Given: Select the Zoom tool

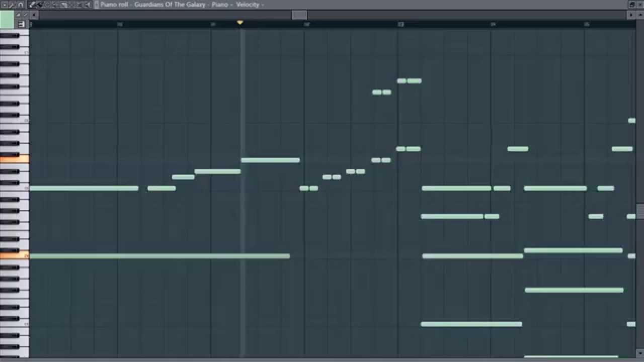Looking at the screenshot, I should point(80,5).
